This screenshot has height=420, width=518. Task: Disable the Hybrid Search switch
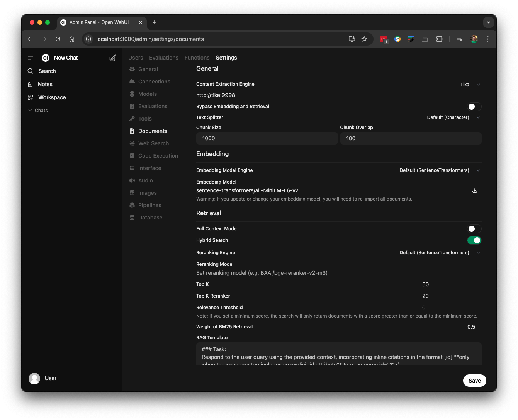click(474, 240)
